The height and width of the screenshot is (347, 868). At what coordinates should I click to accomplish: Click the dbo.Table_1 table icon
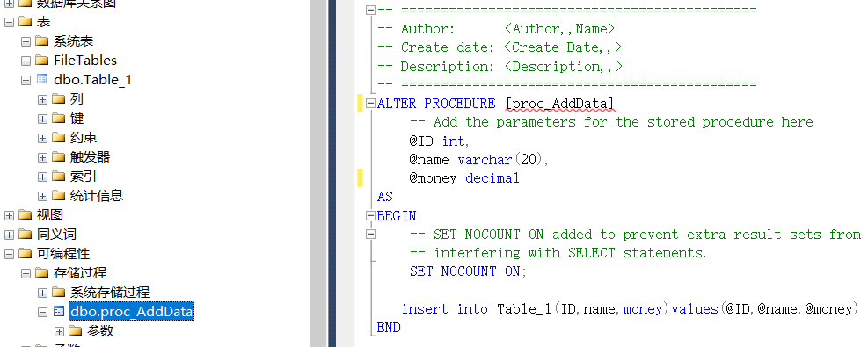pyautogui.click(x=42, y=79)
